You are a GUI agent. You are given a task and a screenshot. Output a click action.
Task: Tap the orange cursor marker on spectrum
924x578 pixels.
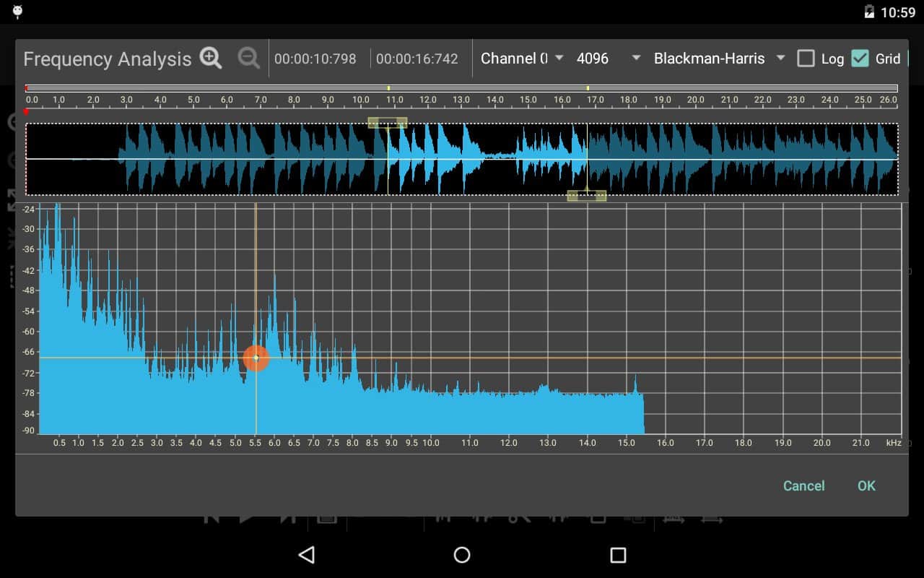(x=256, y=358)
